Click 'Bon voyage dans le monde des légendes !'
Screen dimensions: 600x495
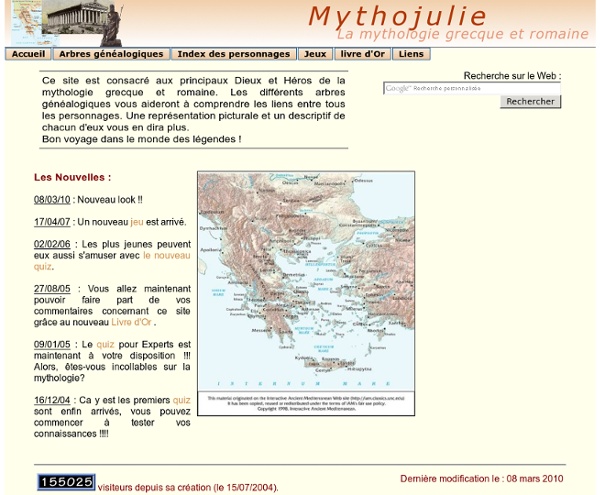tap(142, 139)
